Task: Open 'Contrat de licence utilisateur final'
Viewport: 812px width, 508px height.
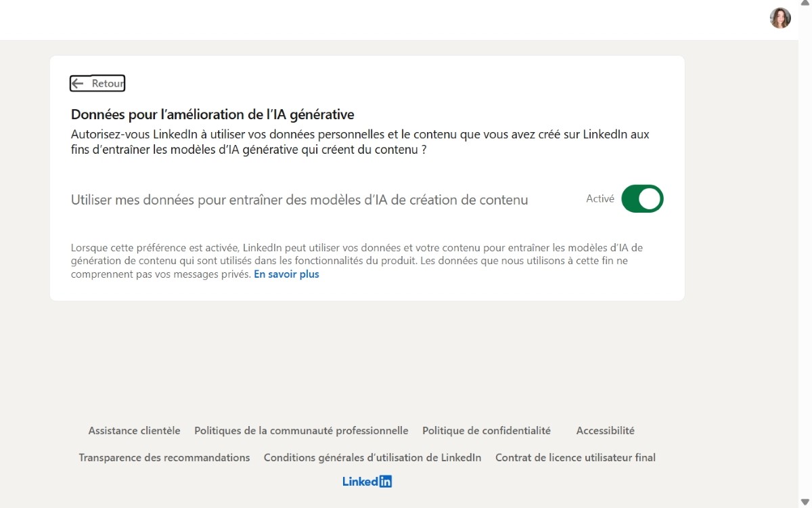Action: 574,457
